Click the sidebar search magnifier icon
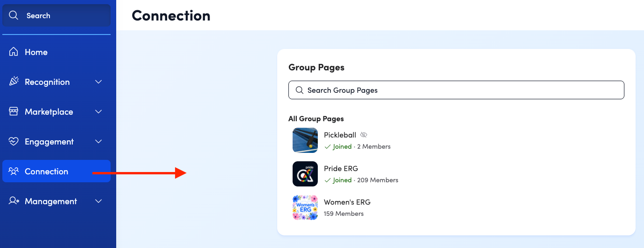 coord(14,15)
